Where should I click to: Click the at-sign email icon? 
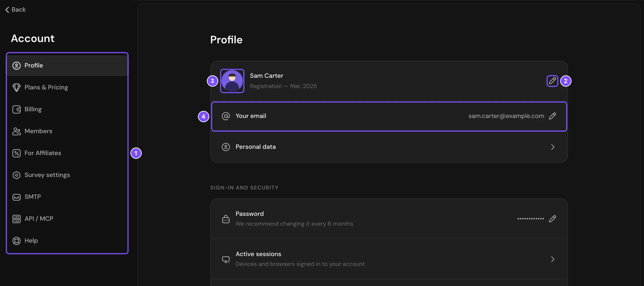coord(226,116)
